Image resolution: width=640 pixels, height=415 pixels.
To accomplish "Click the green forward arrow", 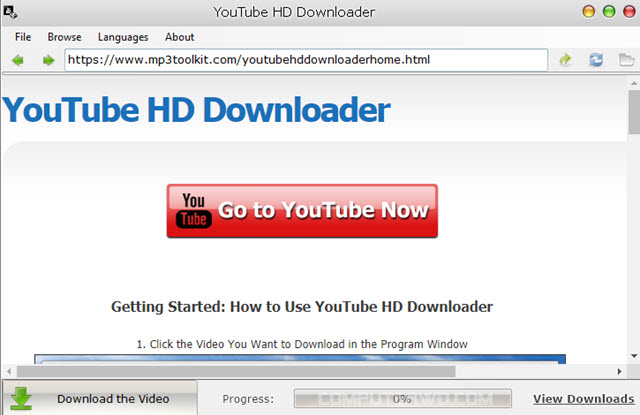I will 49,60.
